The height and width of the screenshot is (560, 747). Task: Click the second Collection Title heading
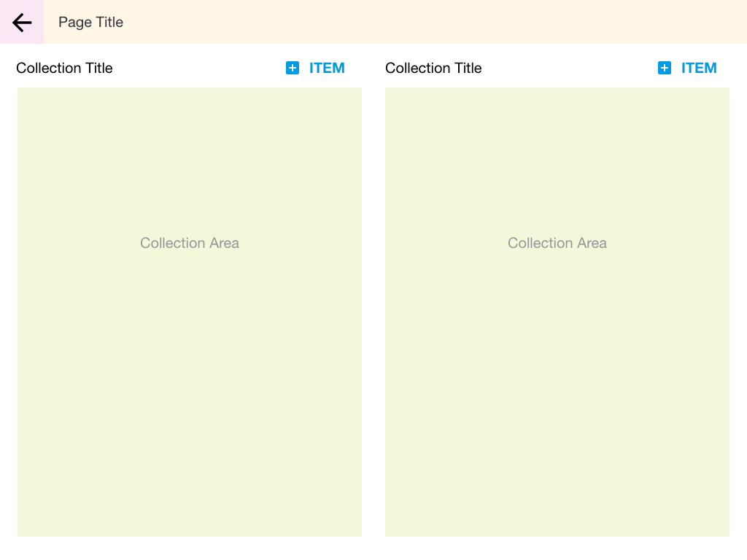tap(433, 68)
